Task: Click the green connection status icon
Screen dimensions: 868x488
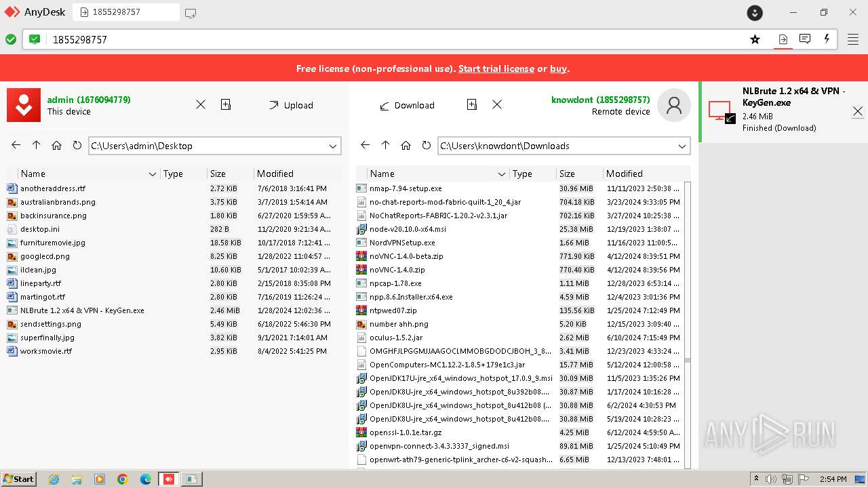Action: pyautogui.click(x=11, y=39)
